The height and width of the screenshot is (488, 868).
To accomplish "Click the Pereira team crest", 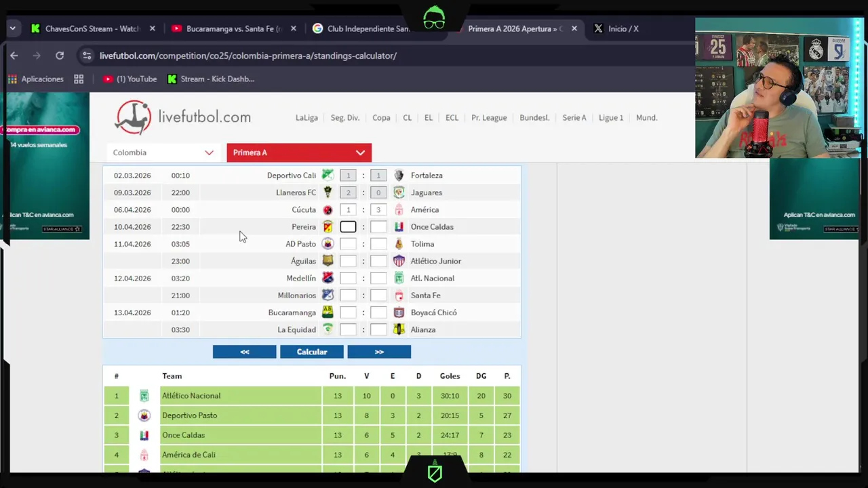I will click(328, 226).
